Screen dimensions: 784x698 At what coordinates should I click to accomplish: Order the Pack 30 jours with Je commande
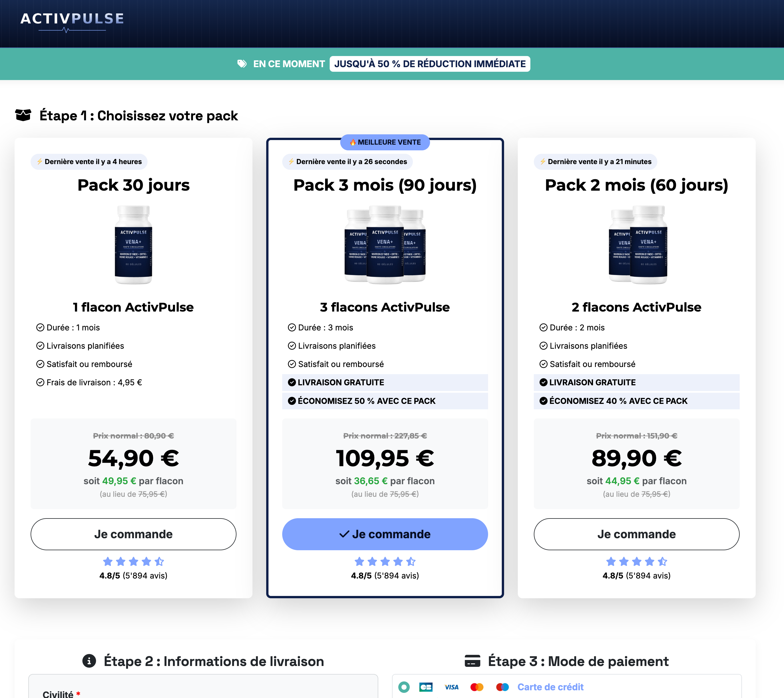134,534
